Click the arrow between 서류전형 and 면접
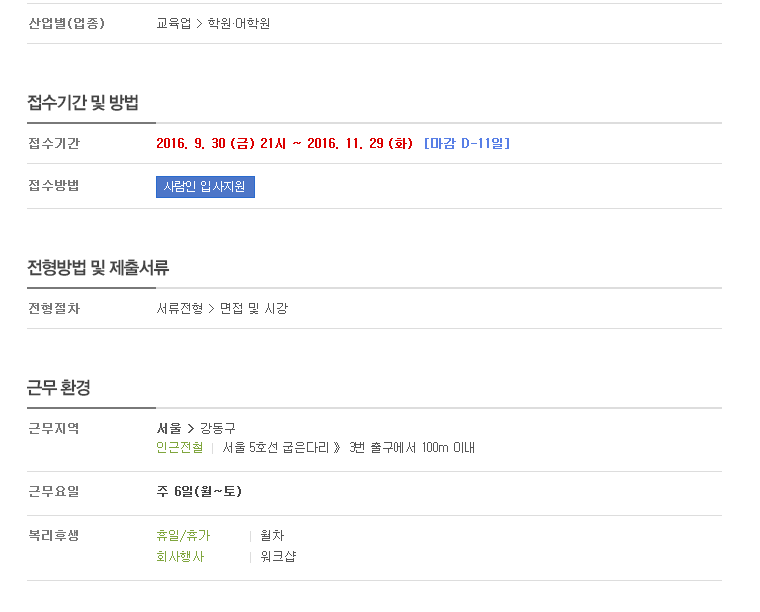Screen dimensions: 760x612 click(x=211, y=309)
